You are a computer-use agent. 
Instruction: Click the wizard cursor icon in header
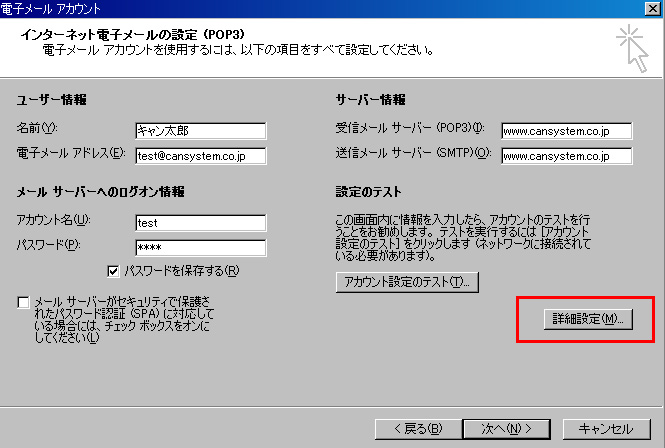(632, 49)
